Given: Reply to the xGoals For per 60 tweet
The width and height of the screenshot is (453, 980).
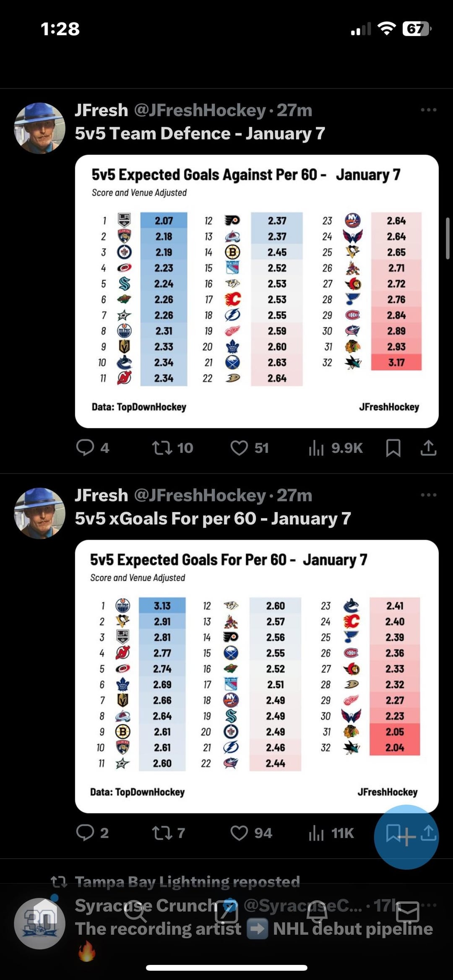Looking at the screenshot, I should coord(85,832).
